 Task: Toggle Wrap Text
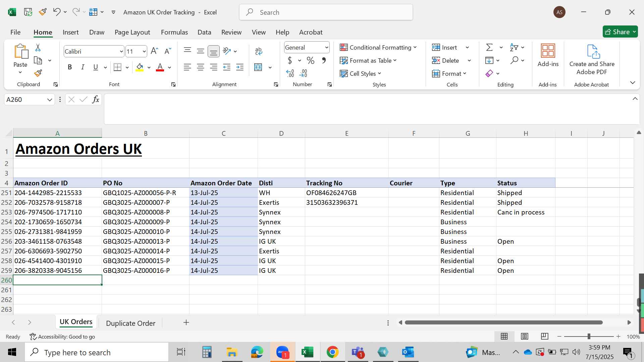(259, 51)
